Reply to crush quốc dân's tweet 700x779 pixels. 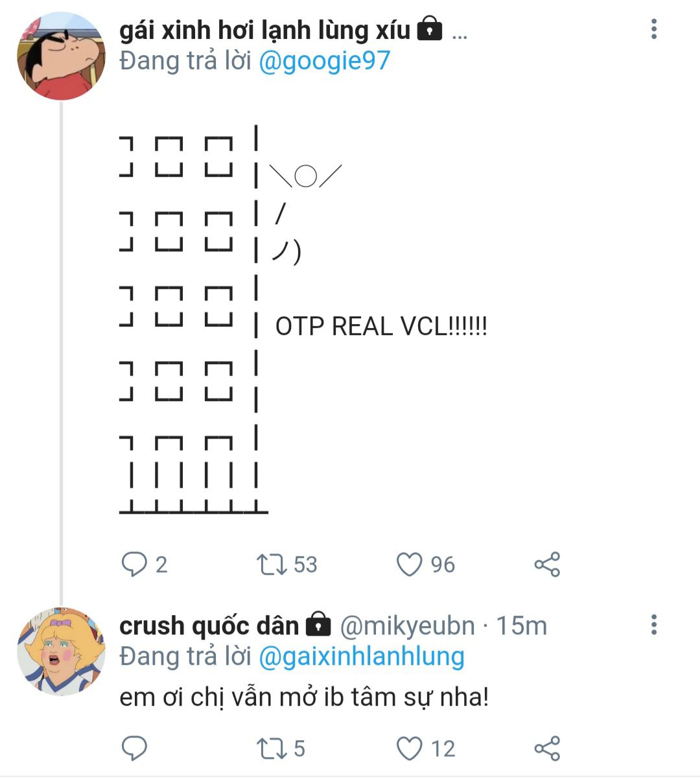coord(135,749)
